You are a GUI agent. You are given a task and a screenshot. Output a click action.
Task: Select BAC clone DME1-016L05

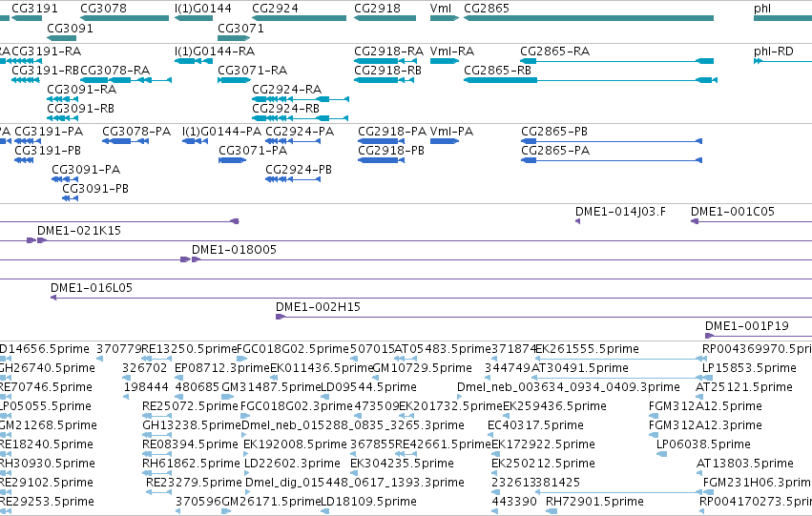(431, 299)
